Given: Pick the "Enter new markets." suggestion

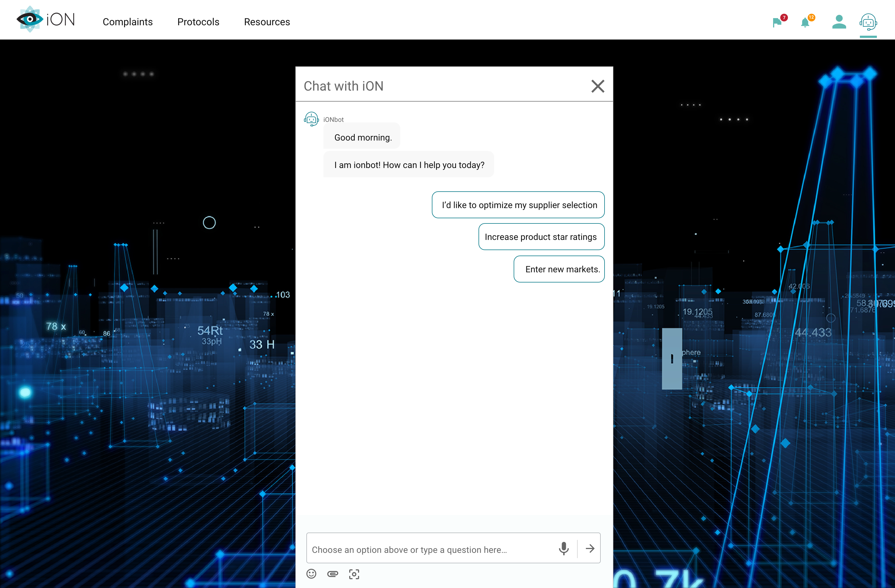Looking at the screenshot, I should [x=559, y=269].
